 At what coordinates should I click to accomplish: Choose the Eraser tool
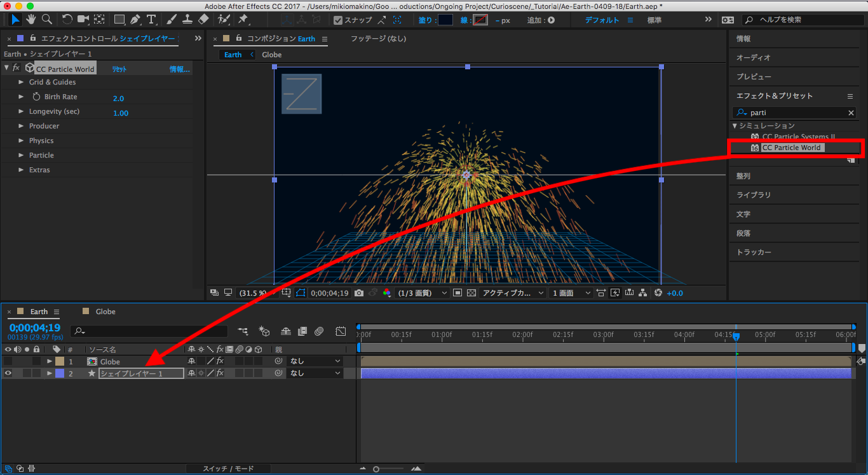(x=203, y=19)
